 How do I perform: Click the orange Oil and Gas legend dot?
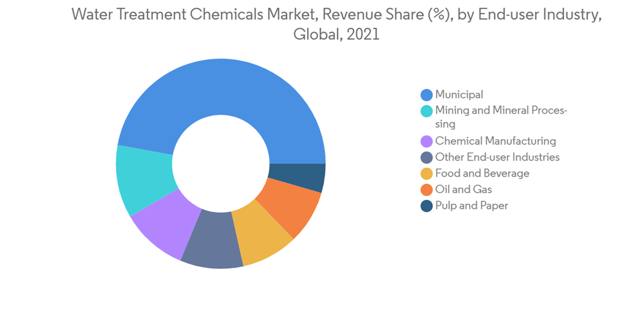click(x=426, y=190)
